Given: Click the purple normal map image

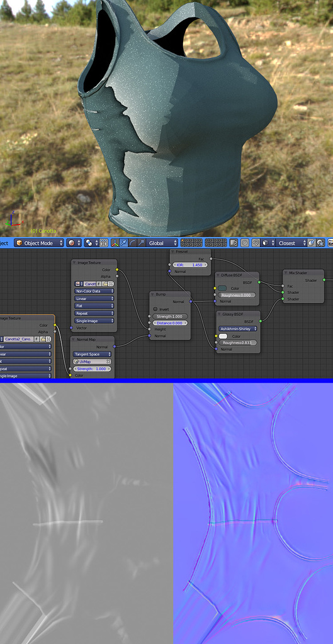Looking at the screenshot, I should (x=253, y=513).
